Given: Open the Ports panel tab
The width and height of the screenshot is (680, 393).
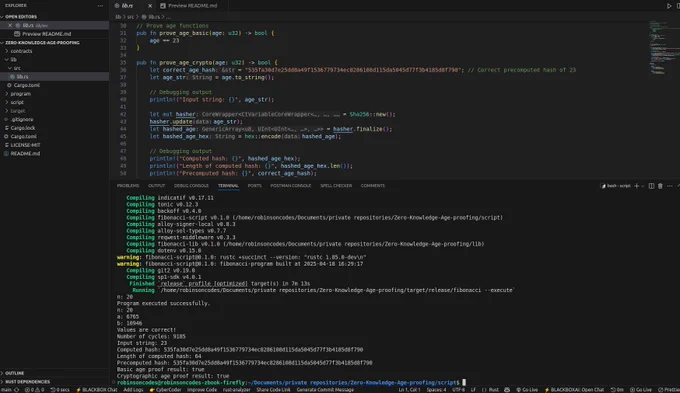Looking at the screenshot, I should [x=255, y=186].
